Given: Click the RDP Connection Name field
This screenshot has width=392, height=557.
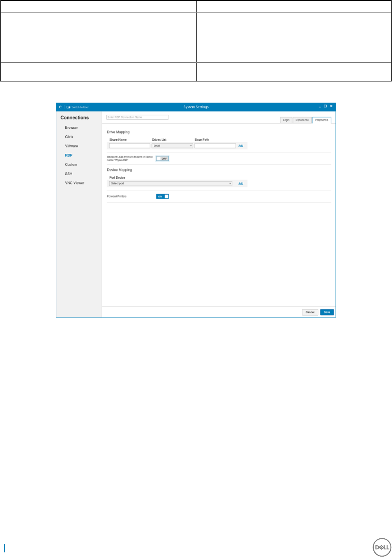Looking at the screenshot, I should coord(138,117).
